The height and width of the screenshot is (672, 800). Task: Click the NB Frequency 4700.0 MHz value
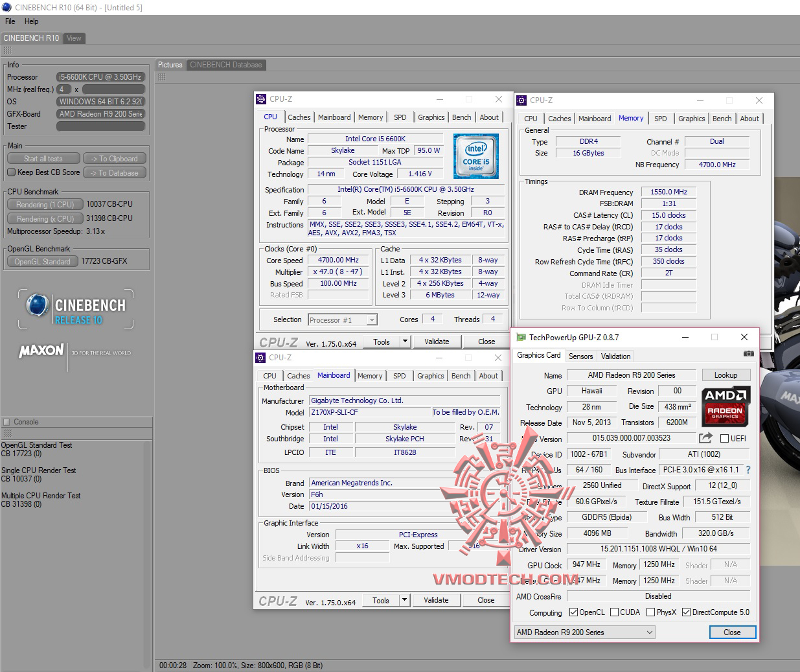pos(717,165)
